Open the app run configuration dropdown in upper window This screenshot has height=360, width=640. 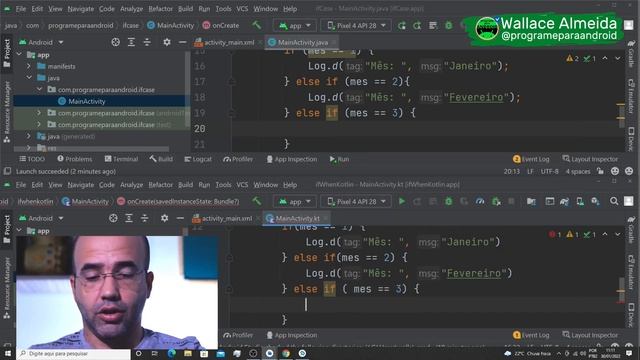(294, 25)
